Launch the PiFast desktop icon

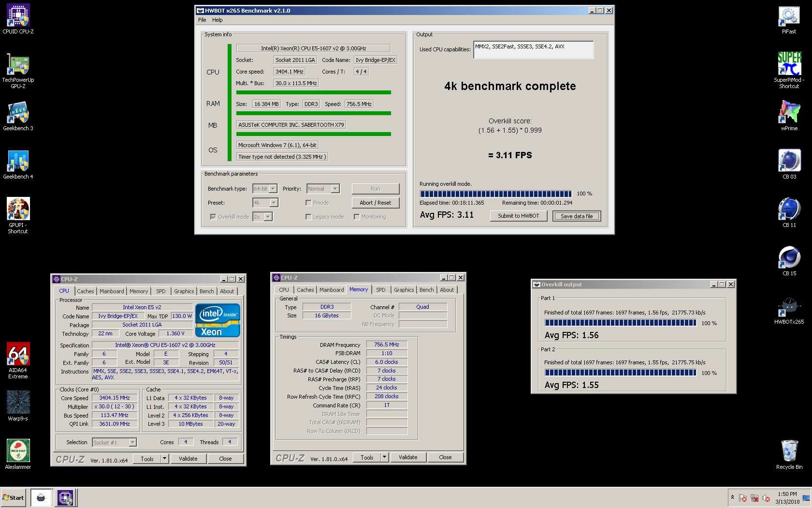point(789,19)
